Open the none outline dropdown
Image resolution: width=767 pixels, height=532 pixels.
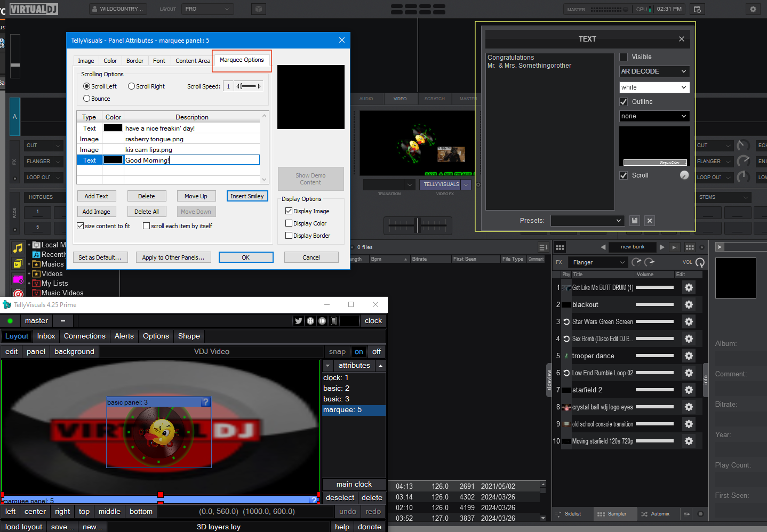click(654, 116)
